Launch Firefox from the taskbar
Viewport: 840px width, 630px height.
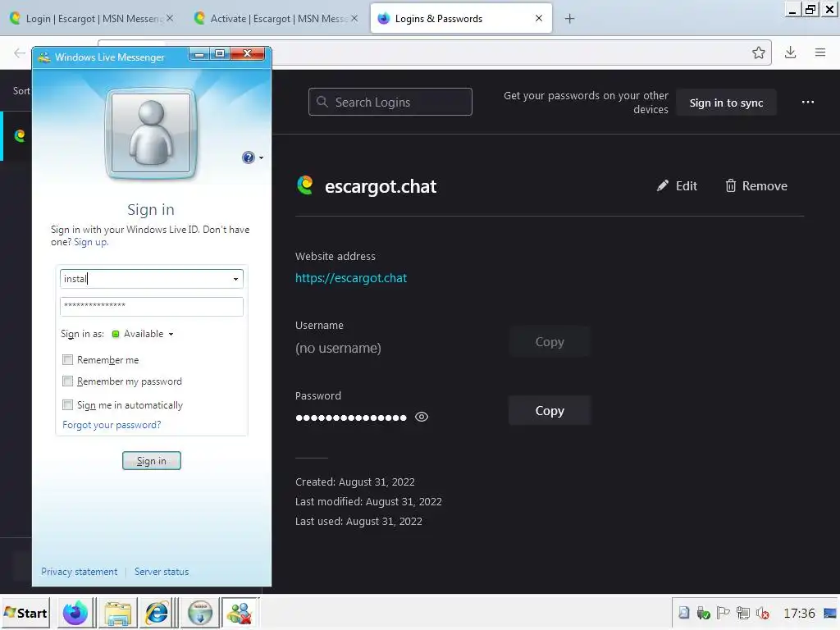coord(75,613)
